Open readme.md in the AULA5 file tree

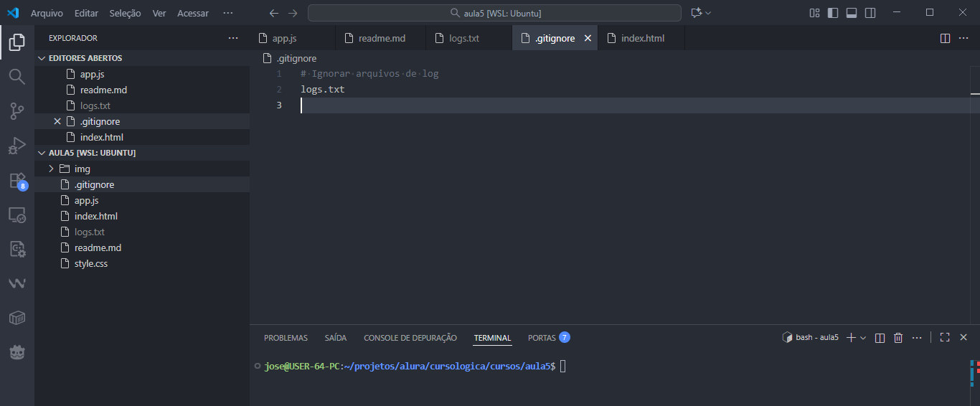click(142, 247)
